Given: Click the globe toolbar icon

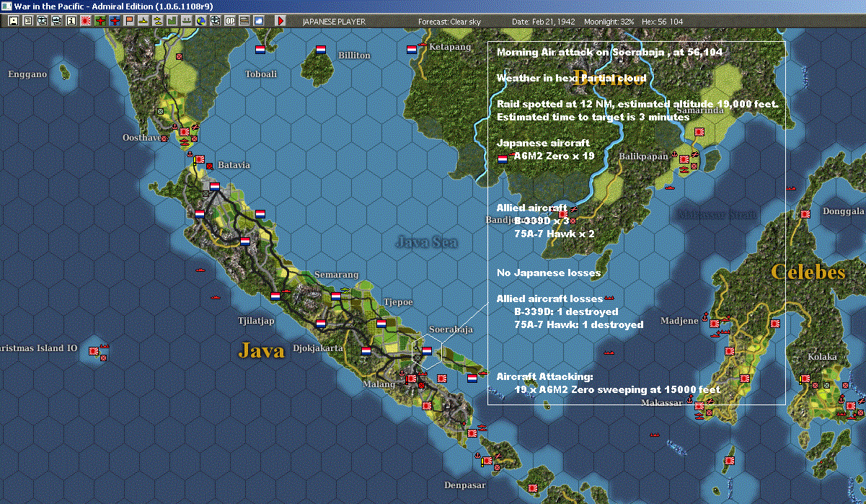Looking at the screenshot, I should (200, 21).
